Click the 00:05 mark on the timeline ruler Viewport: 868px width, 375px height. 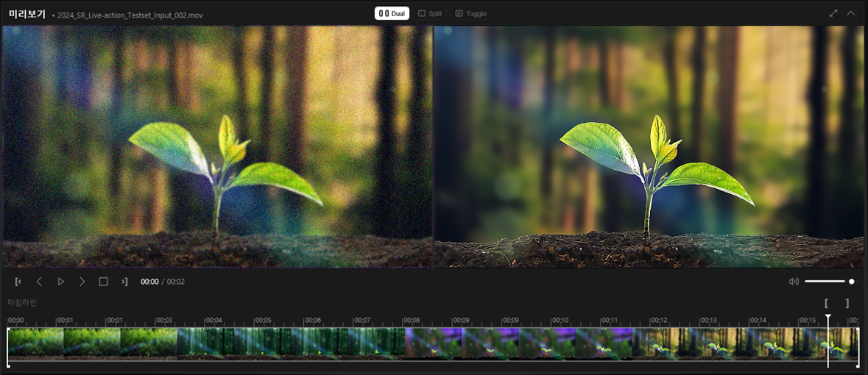click(262, 321)
